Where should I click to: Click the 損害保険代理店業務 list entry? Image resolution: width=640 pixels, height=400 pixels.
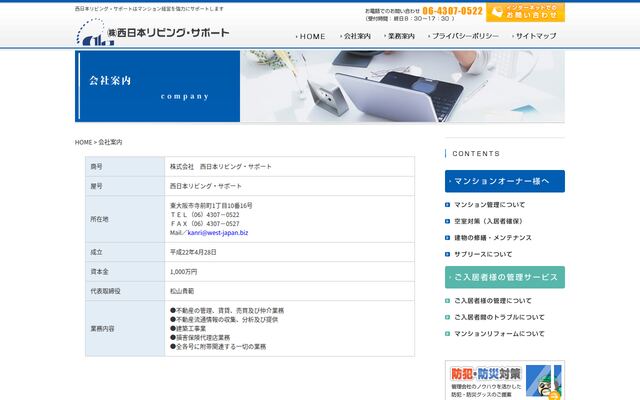click(x=200, y=338)
